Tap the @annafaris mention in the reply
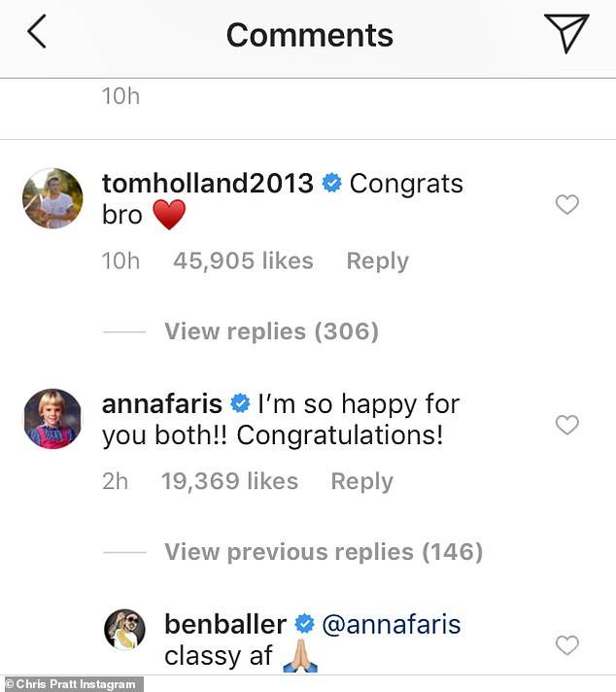The width and height of the screenshot is (616, 692). [x=392, y=624]
